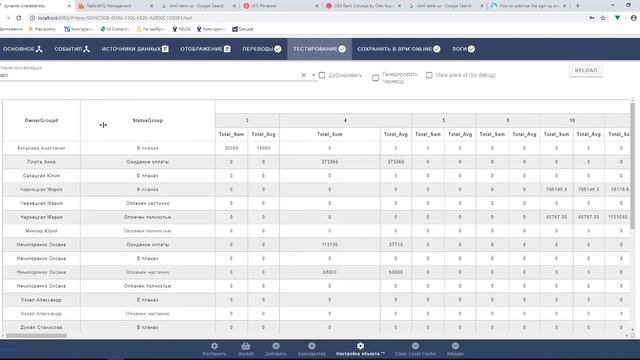Enable the Генерировать перевод checkbox

coord(376,78)
